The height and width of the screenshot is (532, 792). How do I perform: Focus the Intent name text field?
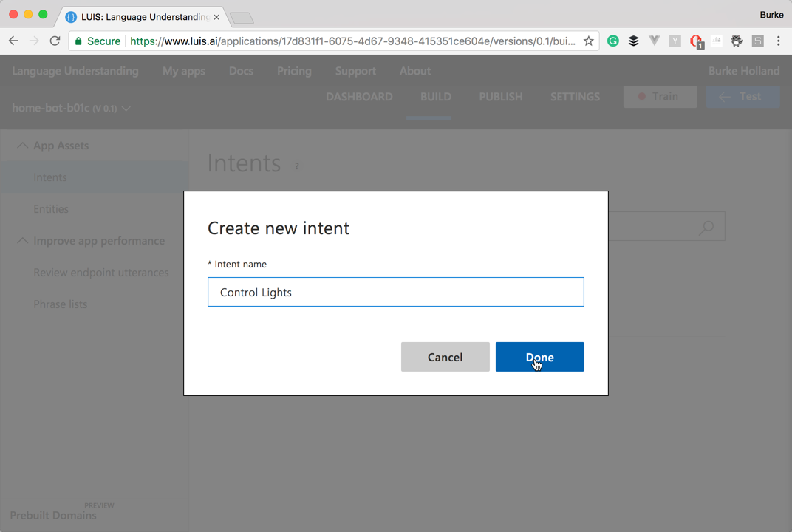[x=395, y=292]
